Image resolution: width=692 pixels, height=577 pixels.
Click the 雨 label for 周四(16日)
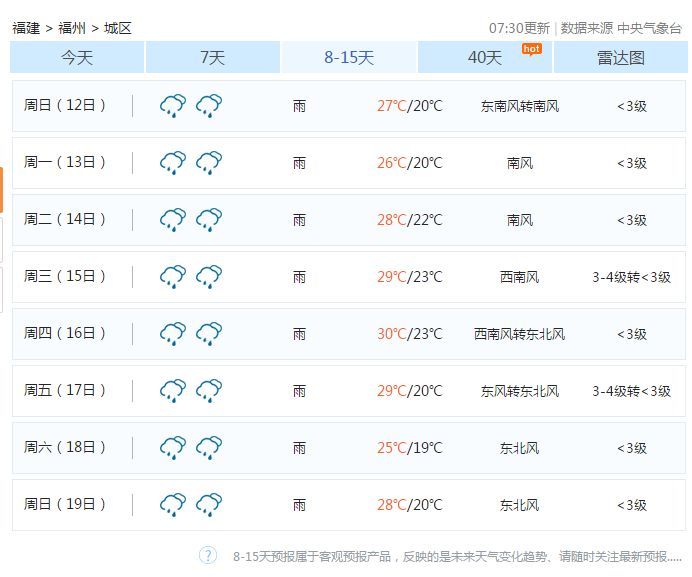coord(299,334)
